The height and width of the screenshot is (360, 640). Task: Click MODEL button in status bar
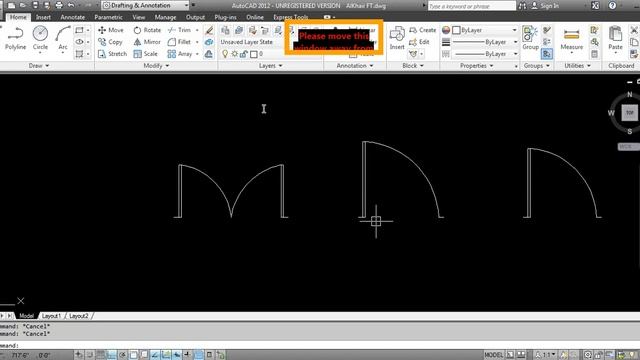(x=493, y=355)
